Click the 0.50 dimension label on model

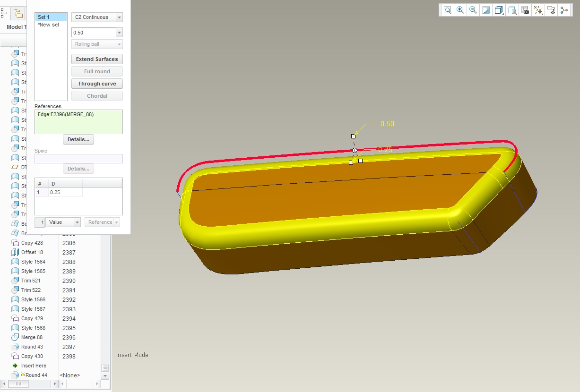click(387, 124)
